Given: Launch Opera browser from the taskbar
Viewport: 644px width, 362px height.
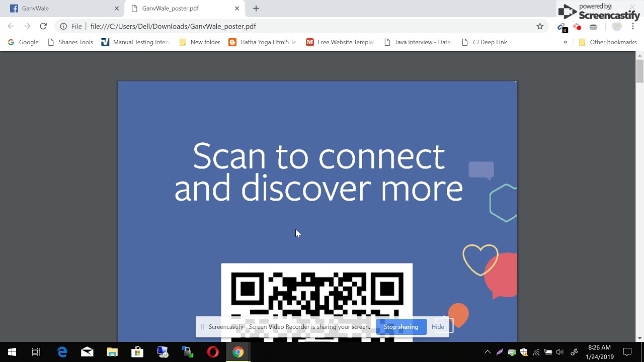Looking at the screenshot, I should (x=213, y=352).
